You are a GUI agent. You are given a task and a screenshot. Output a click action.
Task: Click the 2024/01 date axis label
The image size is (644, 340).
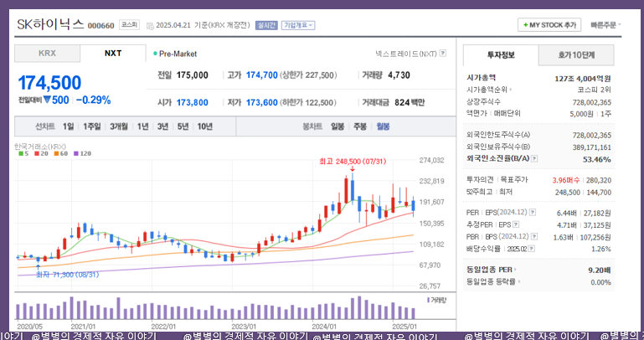click(324, 327)
